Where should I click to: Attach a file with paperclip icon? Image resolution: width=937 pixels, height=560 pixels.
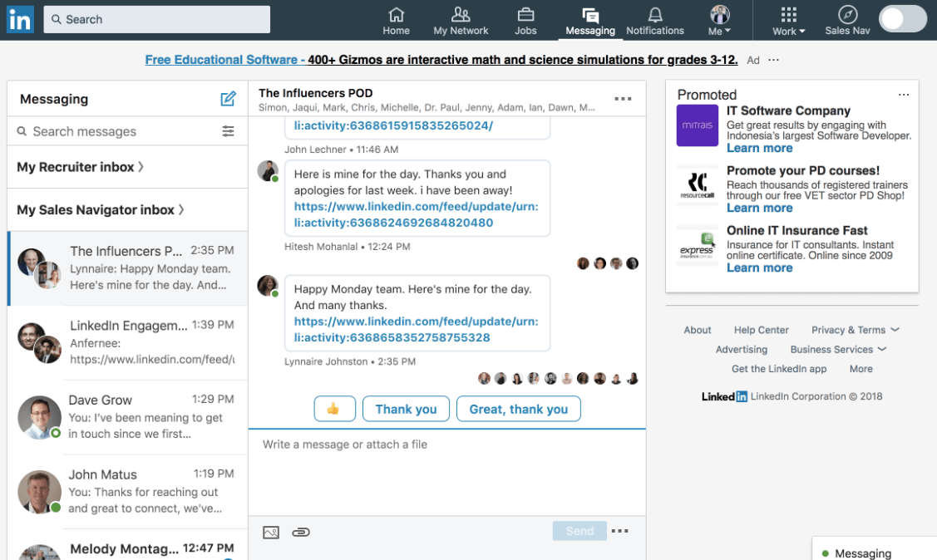click(x=301, y=532)
